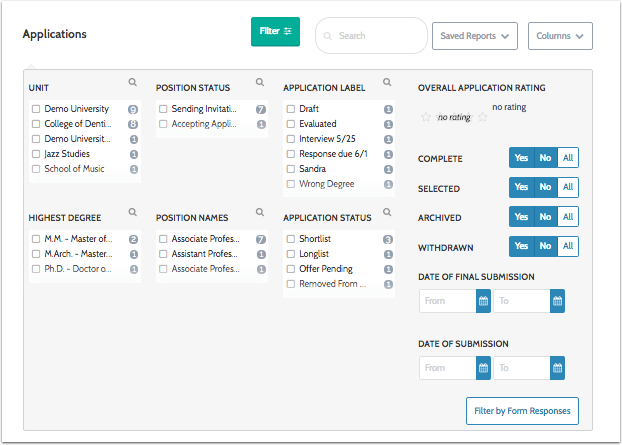The height and width of the screenshot is (445, 622).
Task: Open the Application Label search icon
Action: pos(387,82)
